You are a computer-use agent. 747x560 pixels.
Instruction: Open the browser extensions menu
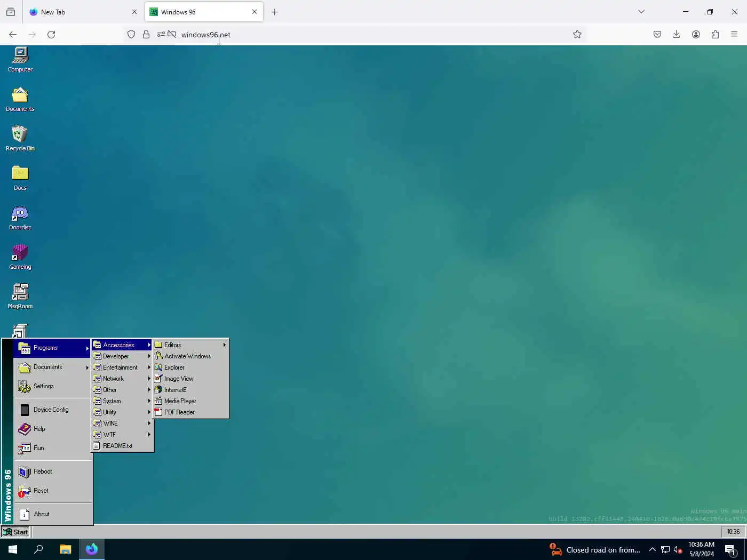pos(715,35)
